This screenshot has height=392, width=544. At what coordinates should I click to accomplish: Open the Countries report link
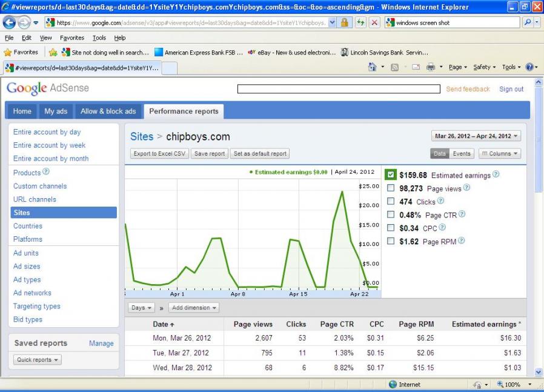(28, 226)
